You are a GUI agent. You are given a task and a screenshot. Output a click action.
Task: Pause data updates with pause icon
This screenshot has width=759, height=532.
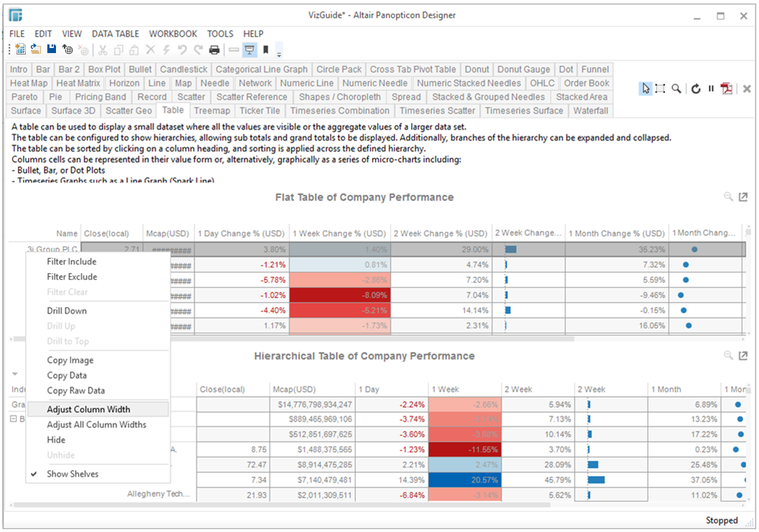pyautogui.click(x=711, y=89)
